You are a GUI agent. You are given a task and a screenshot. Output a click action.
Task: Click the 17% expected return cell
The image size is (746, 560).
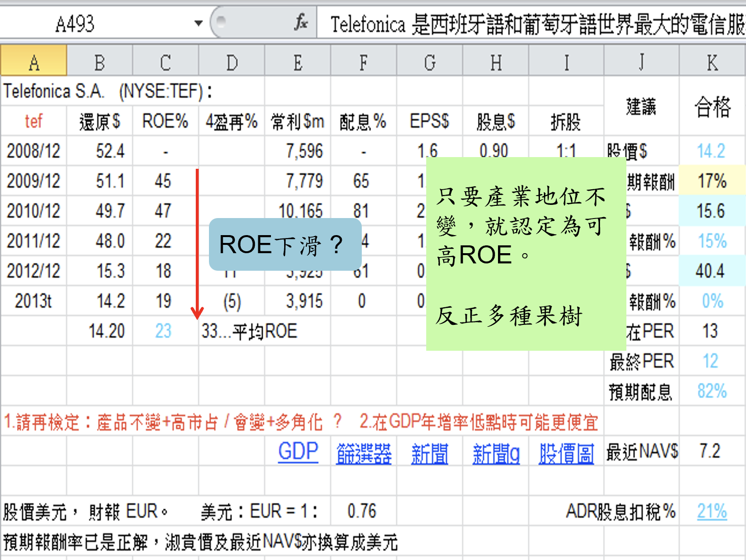pos(712,181)
